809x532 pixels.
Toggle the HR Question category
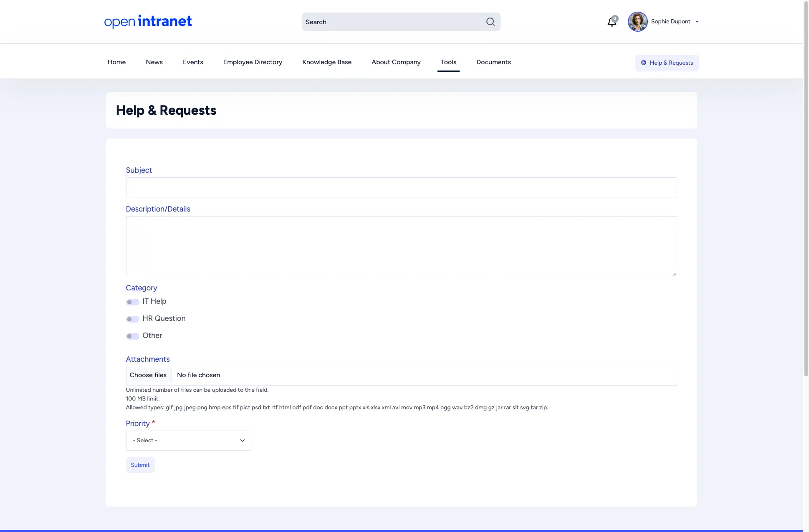[x=133, y=319]
